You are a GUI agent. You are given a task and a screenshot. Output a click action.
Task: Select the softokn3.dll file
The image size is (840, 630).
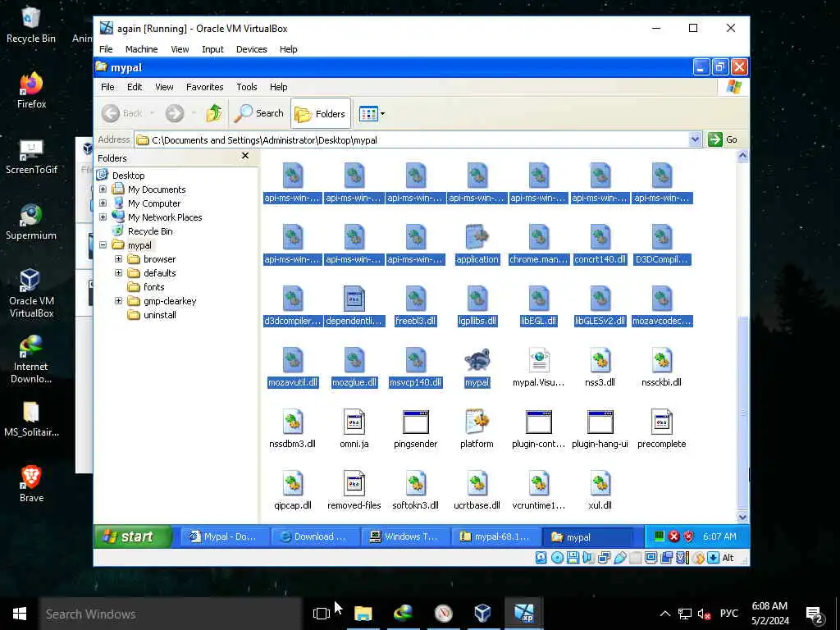(415, 491)
